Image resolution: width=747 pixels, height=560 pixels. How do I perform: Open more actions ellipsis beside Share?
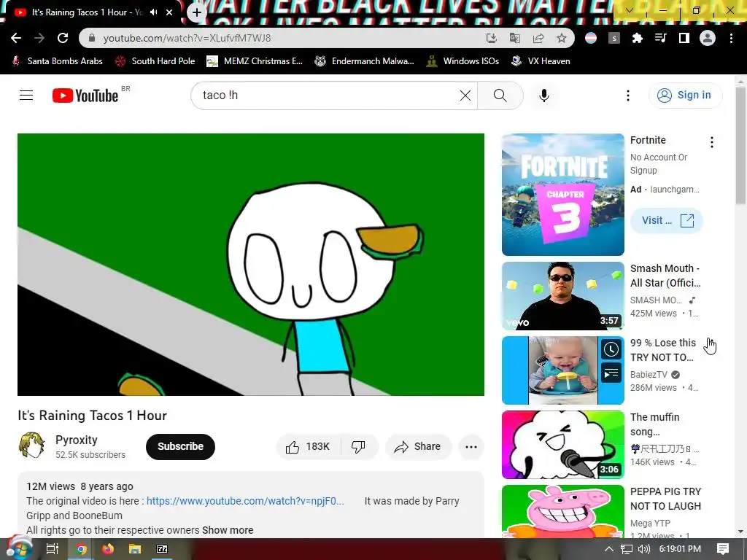471,447
